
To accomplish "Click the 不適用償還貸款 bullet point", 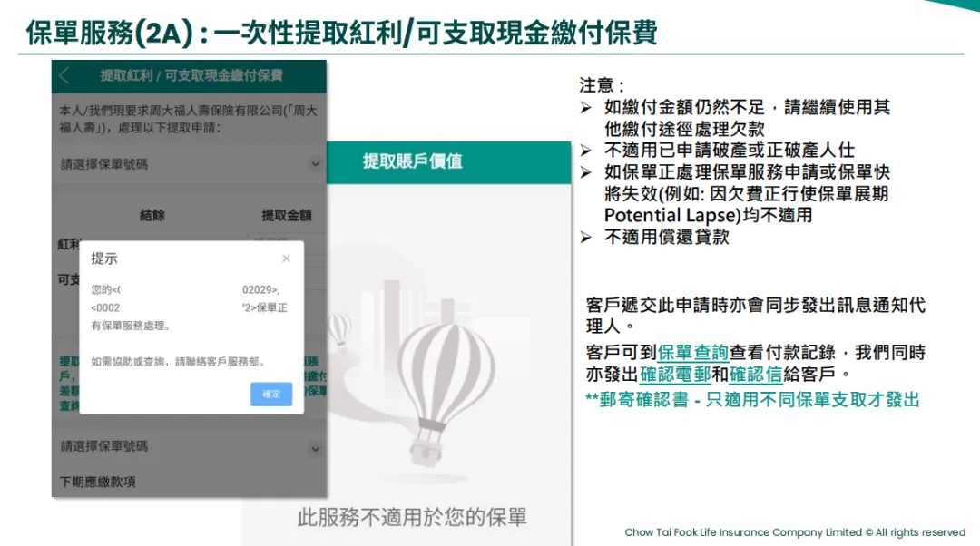I will pos(666,238).
